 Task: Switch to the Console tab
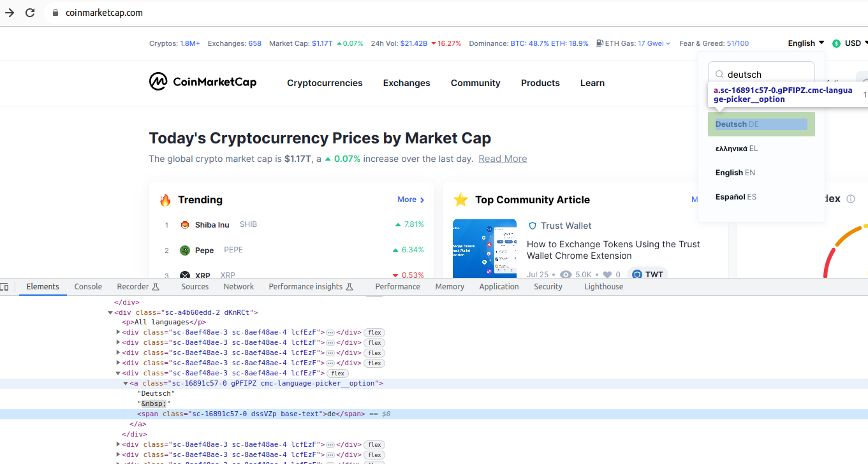pos(88,287)
